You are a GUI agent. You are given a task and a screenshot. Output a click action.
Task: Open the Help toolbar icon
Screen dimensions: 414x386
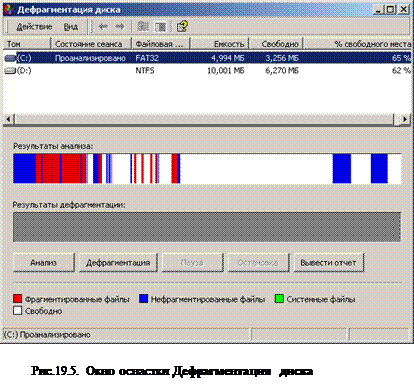[182, 27]
